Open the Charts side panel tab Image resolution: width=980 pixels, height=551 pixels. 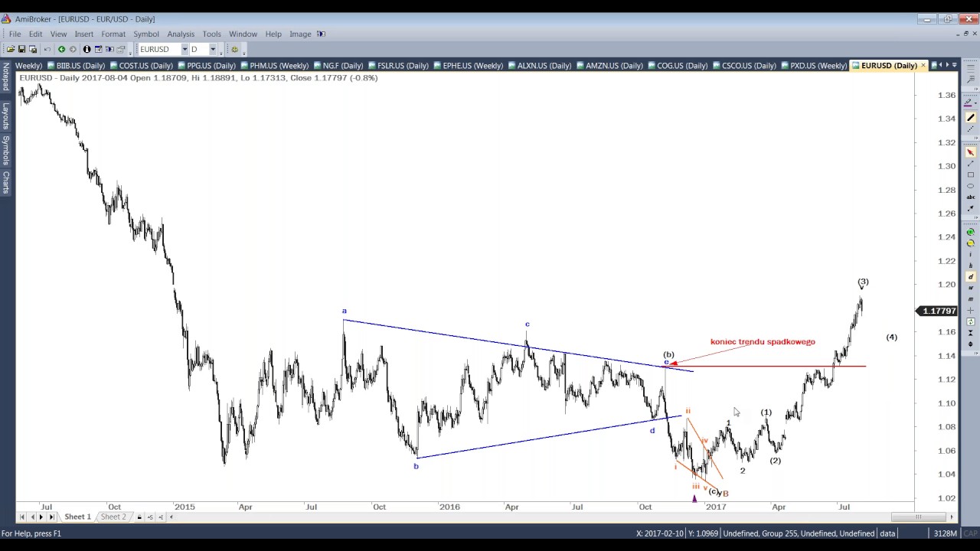(5, 181)
